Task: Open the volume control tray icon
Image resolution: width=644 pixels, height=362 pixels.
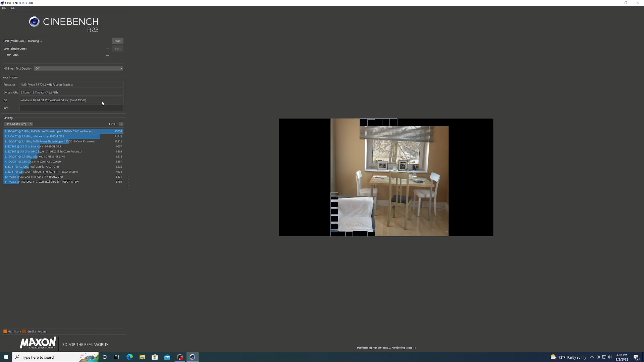Action: tap(610, 357)
